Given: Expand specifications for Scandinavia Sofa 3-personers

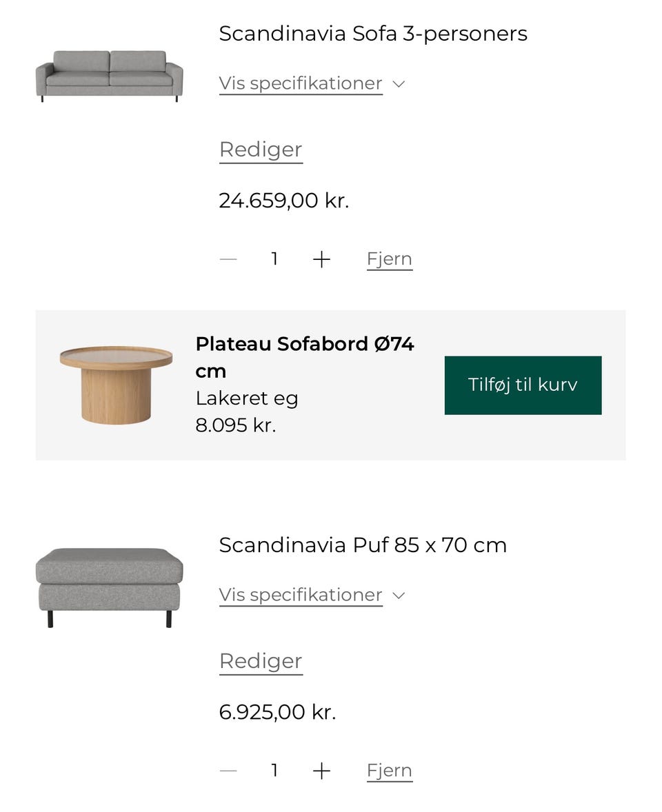Looking at the screenshot, I should pyautogui.click(x=300, y=83).
